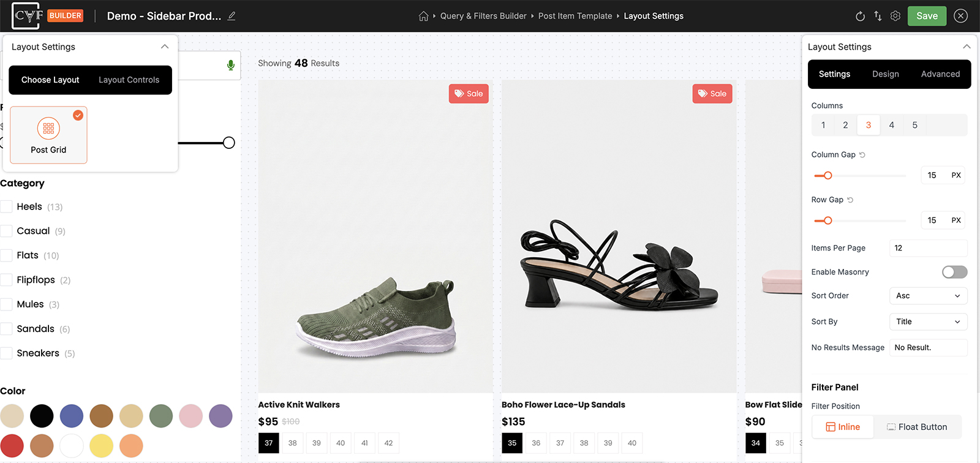Switch to the Layout Controls tab
980x463 pixels.
tap(129, 80)
